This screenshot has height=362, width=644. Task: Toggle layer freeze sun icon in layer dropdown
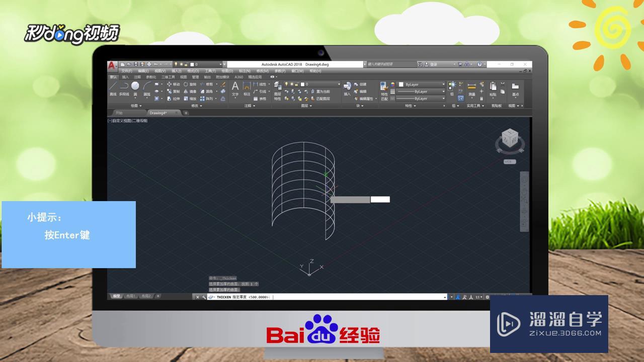[x=292, y=84]
